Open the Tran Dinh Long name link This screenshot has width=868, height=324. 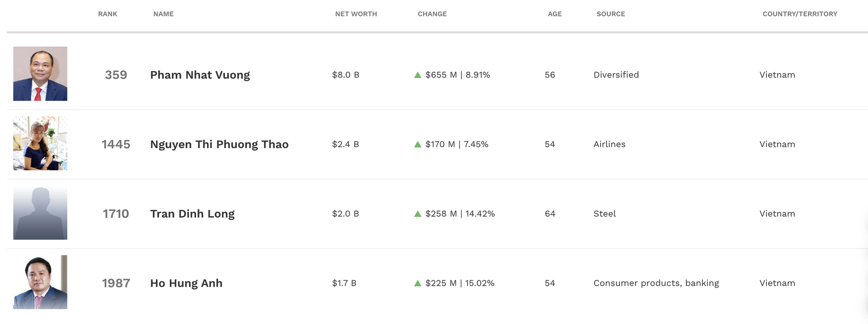point(192,214)
